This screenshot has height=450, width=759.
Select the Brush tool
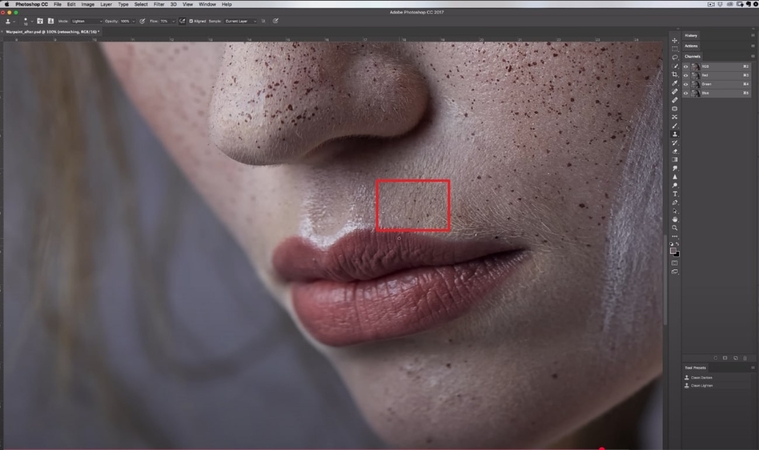675,126
